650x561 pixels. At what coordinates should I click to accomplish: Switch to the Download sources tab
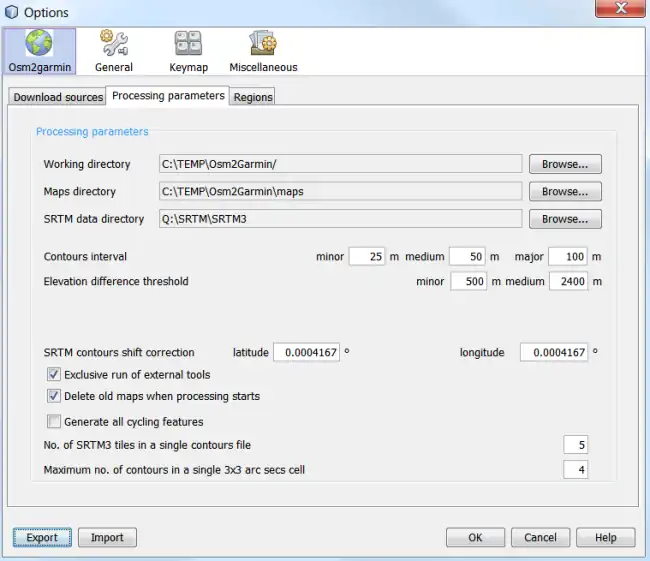pyautogui.click(x=58, y=97)
